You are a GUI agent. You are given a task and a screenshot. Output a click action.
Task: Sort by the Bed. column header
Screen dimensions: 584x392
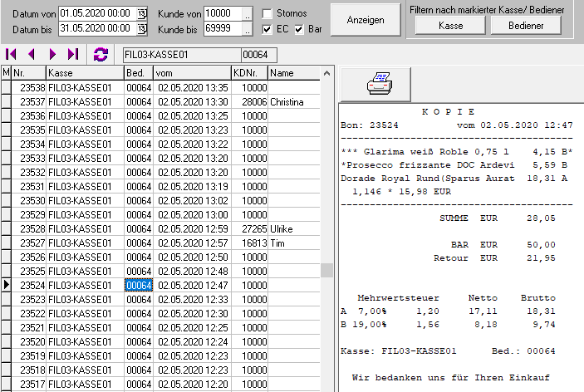[139, 73]
